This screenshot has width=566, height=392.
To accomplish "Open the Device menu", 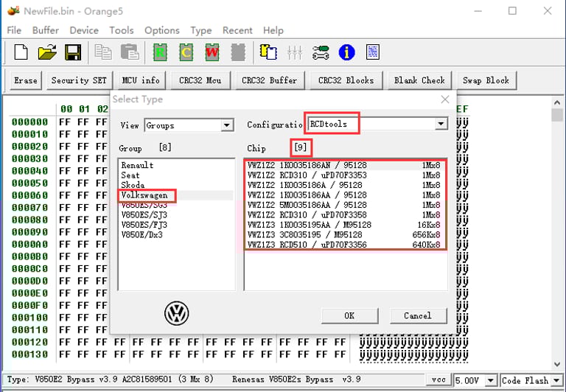I will tap(84, 30).
